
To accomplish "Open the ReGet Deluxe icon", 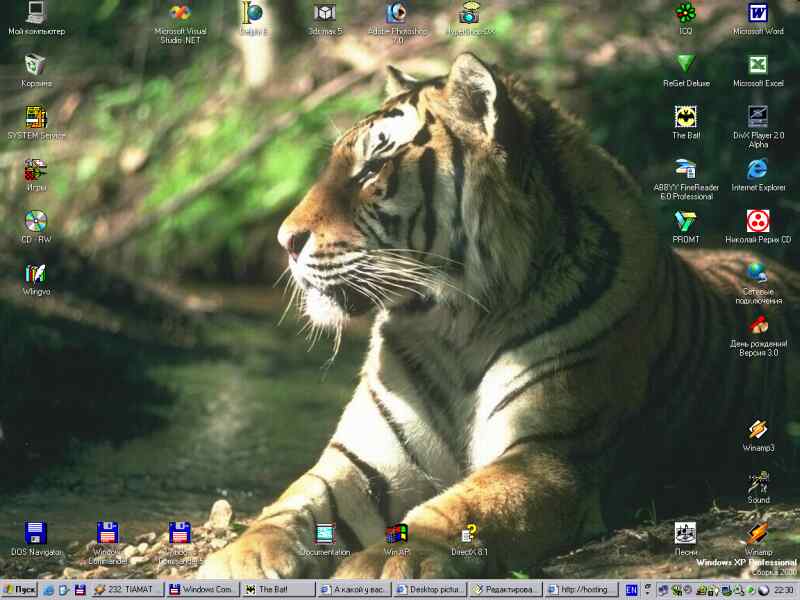I will [685, 65].
